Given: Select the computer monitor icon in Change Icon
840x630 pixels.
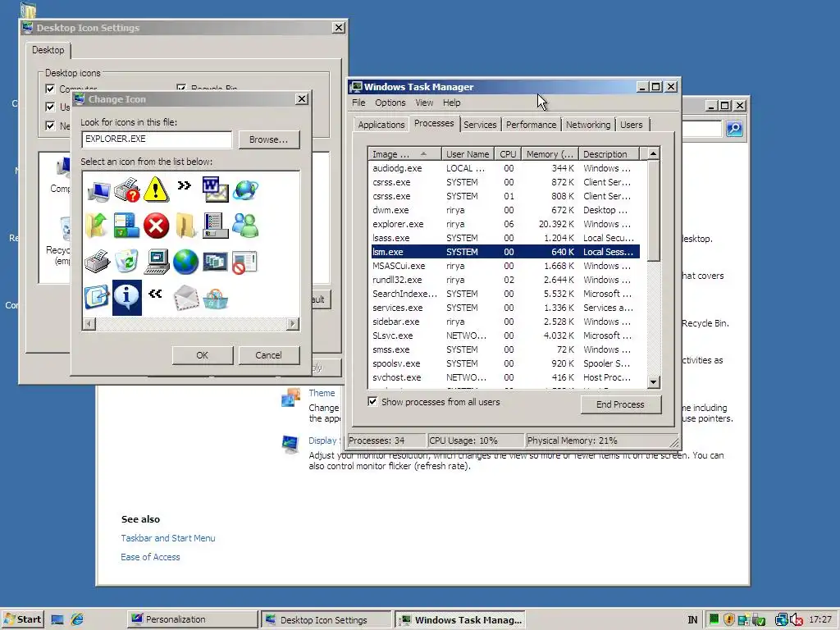Looking at the screenshot, I should [x=98, y=190].
